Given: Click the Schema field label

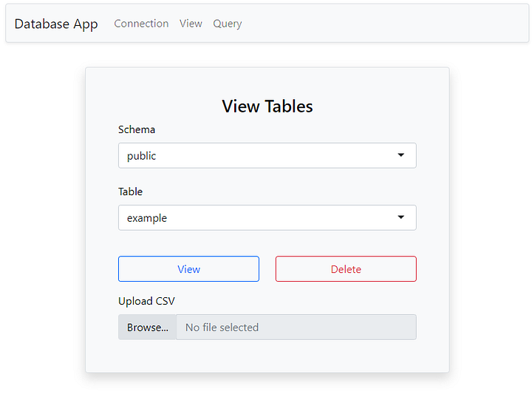Looking at the screenshot, I should 137,129.
